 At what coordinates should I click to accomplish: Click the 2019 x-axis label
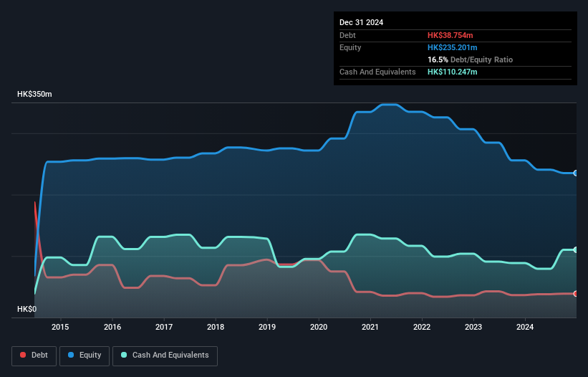pos(267,327)
